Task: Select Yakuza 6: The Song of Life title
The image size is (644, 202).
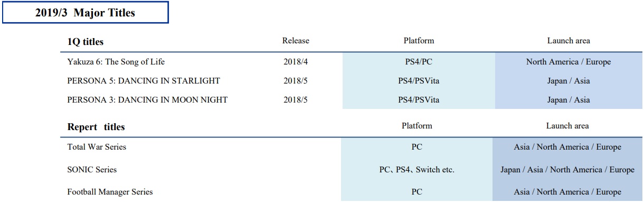Action: (116, 62)
